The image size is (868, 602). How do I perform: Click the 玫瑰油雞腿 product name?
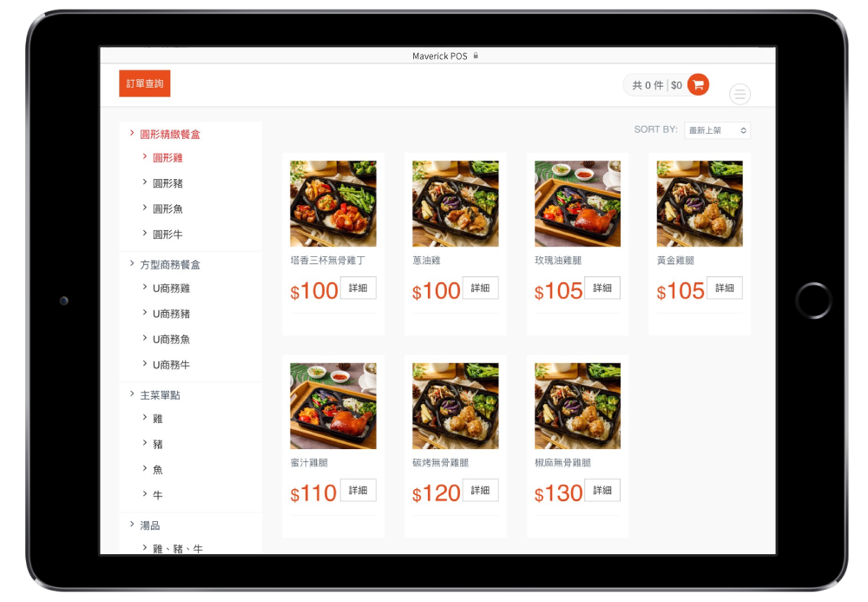coord(558,261)
